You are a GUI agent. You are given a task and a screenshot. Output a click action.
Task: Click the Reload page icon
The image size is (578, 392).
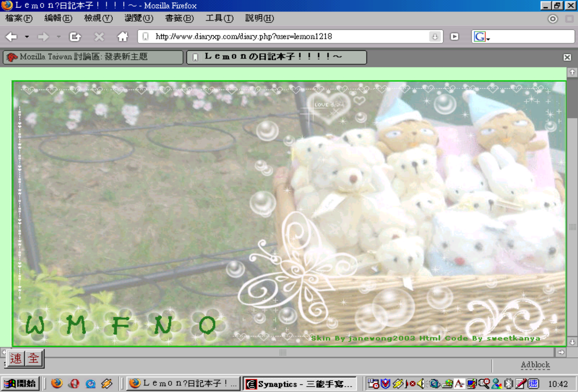coord(75,37)
